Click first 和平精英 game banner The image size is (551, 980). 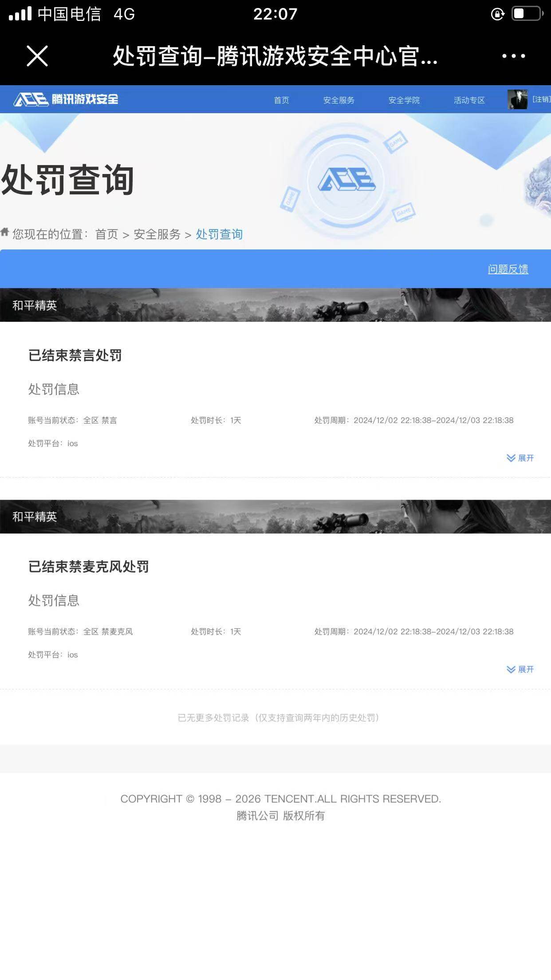(275, 305)
